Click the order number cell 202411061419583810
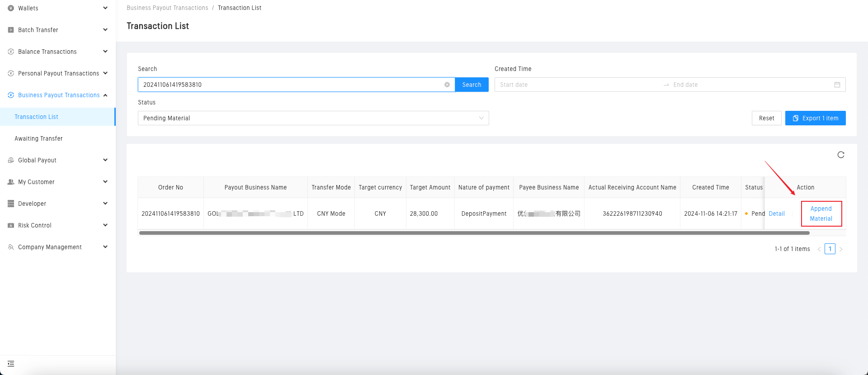This screenshot has width=868, height=375. click(x=170, y=214)
